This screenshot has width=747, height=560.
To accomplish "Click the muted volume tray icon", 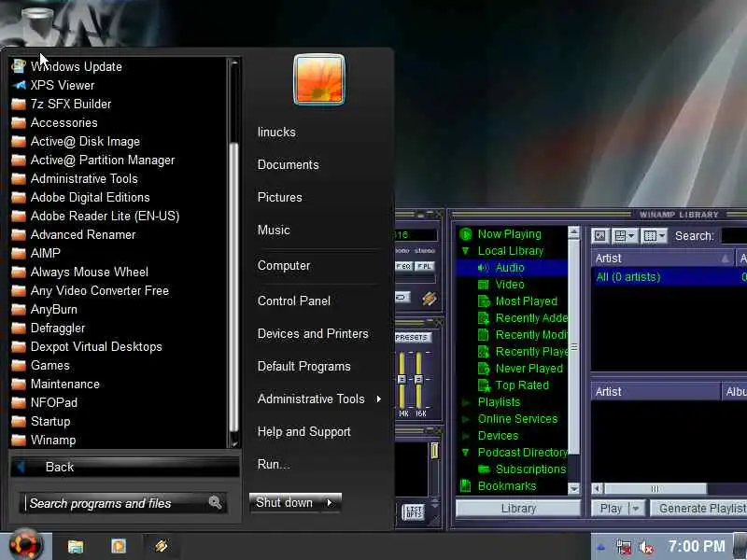I will point(645,548).
